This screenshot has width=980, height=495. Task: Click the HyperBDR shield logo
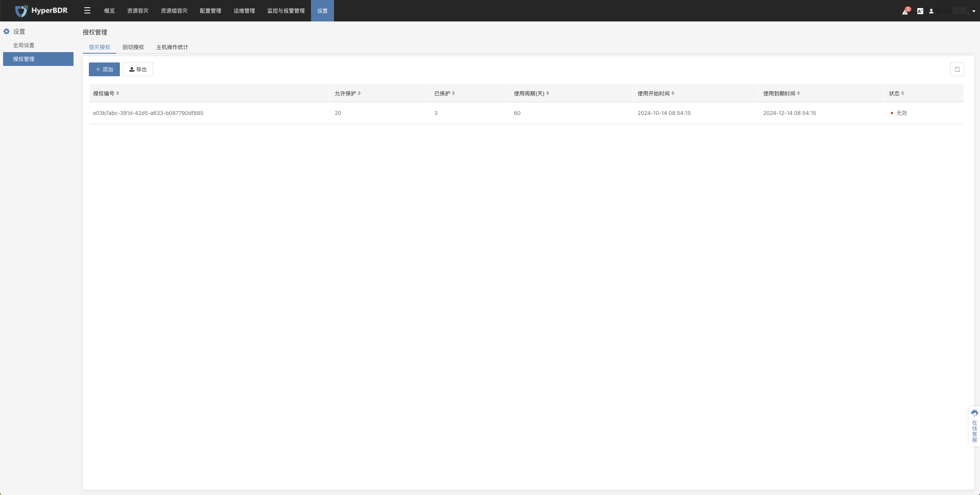(x=21, y=11)
